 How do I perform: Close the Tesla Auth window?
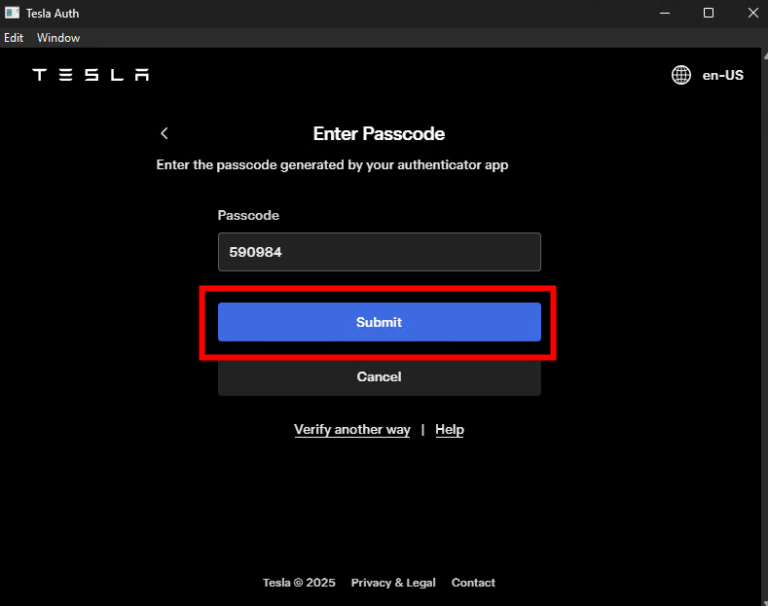tap(752, 13)
